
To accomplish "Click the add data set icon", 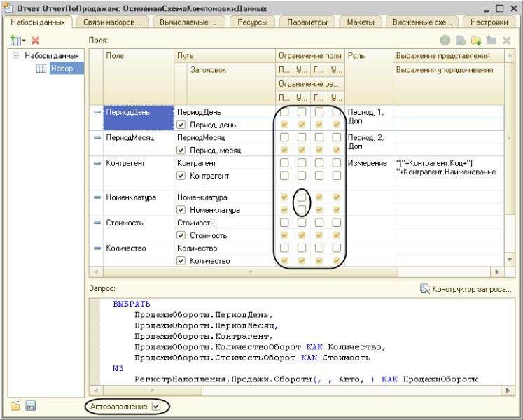I will [x=15, y=41].
